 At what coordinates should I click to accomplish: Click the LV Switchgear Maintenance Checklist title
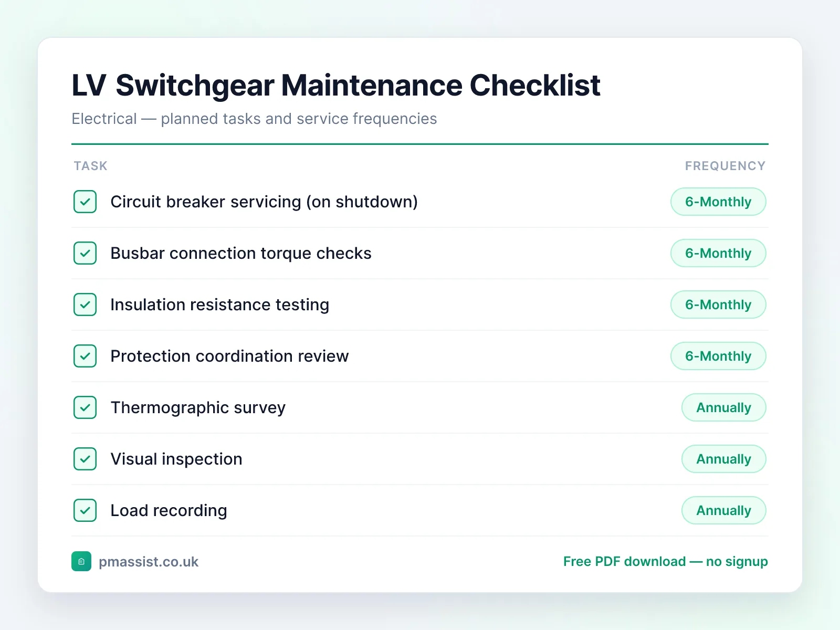[x=336, y=86]
